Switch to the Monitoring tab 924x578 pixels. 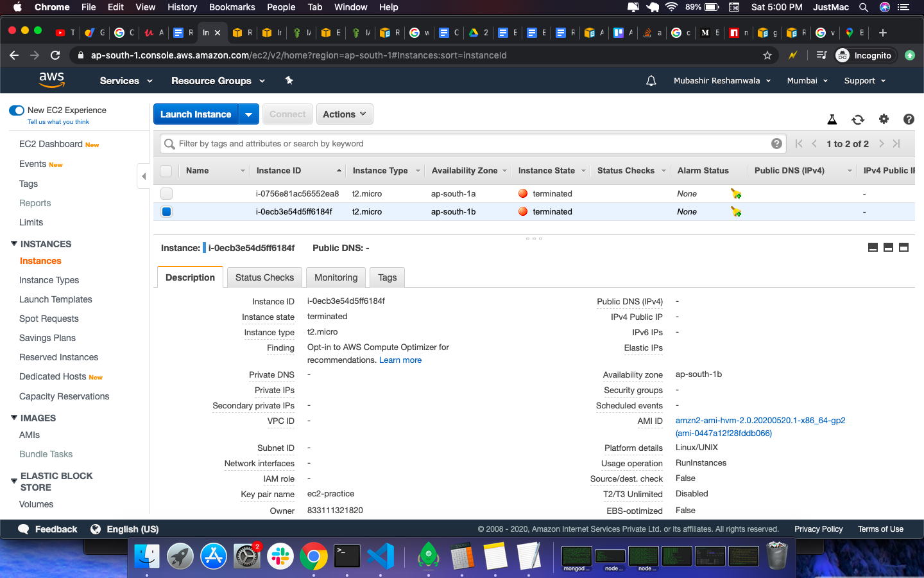pos(336,277)
